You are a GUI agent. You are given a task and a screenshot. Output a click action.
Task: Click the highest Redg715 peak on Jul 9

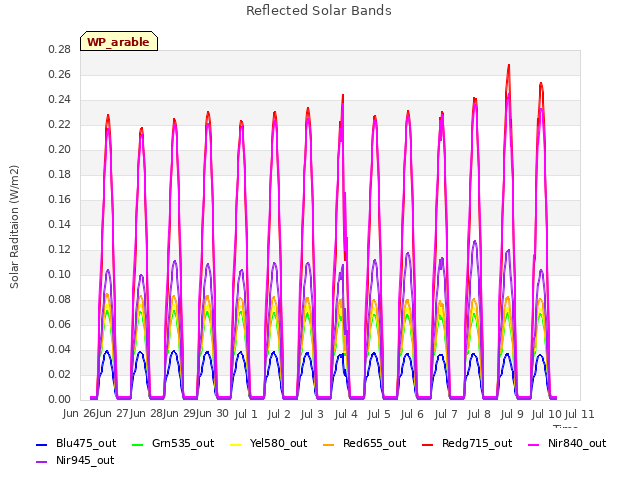[x=509, y=65]
